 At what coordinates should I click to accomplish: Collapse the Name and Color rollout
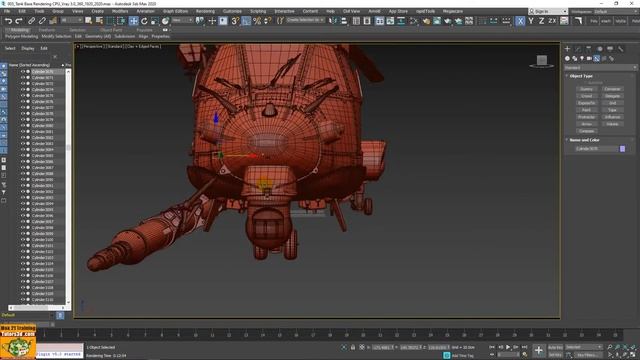(584, 140)
